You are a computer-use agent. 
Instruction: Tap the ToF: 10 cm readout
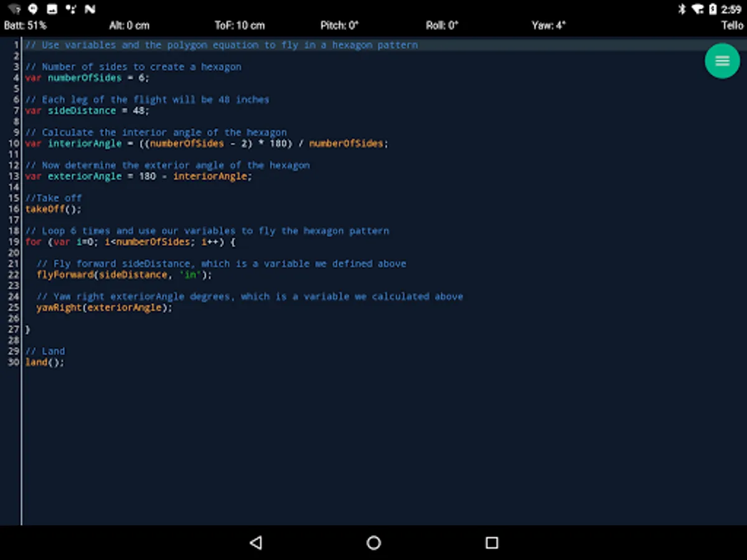[240, 26]
